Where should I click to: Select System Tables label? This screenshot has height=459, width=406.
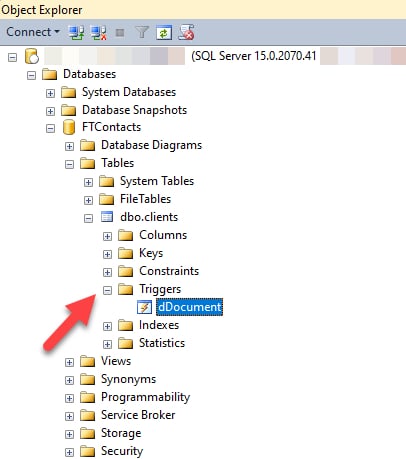(157, 181)
